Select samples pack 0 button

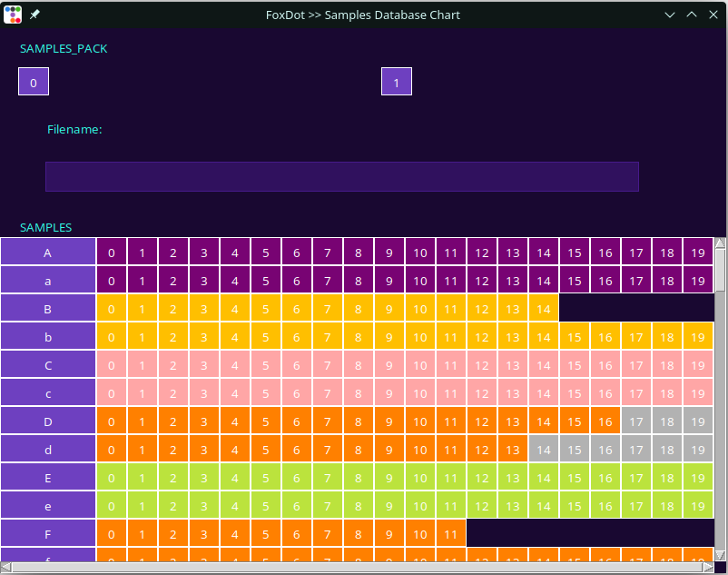(34, 82)
